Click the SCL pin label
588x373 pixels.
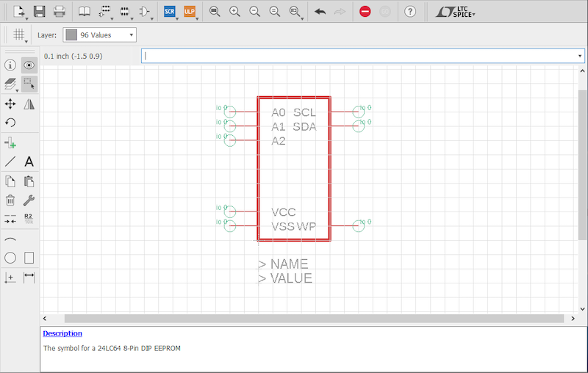point(304,112)
